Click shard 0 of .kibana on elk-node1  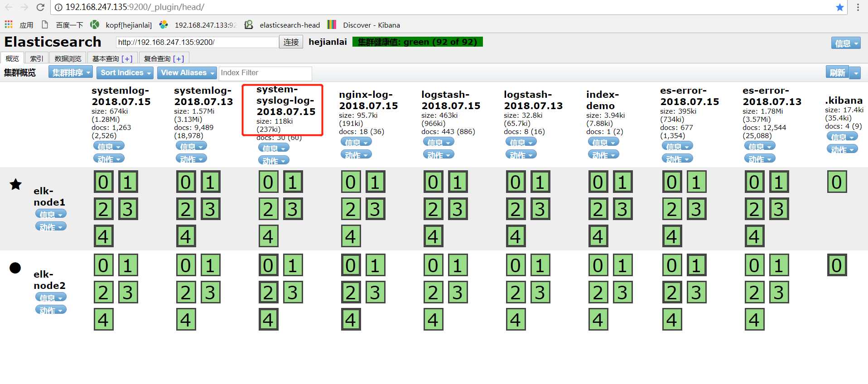837,182
